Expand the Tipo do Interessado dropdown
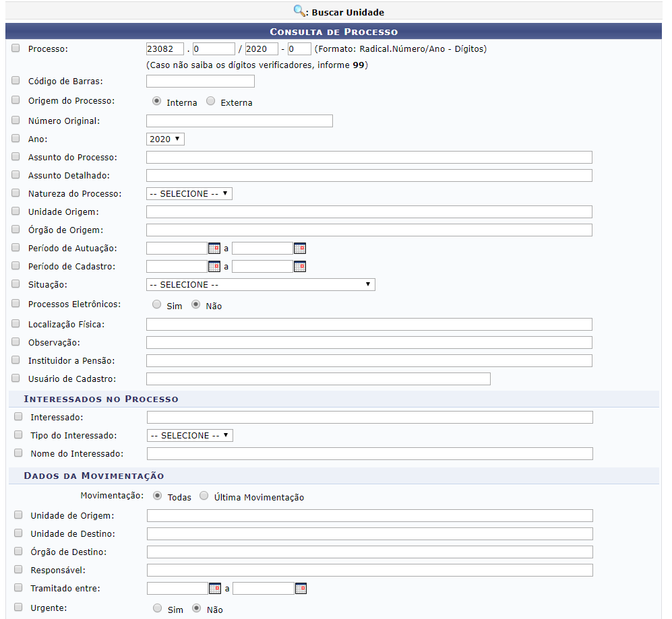Viewport: 672px width, 619px height. coord(190,435)
